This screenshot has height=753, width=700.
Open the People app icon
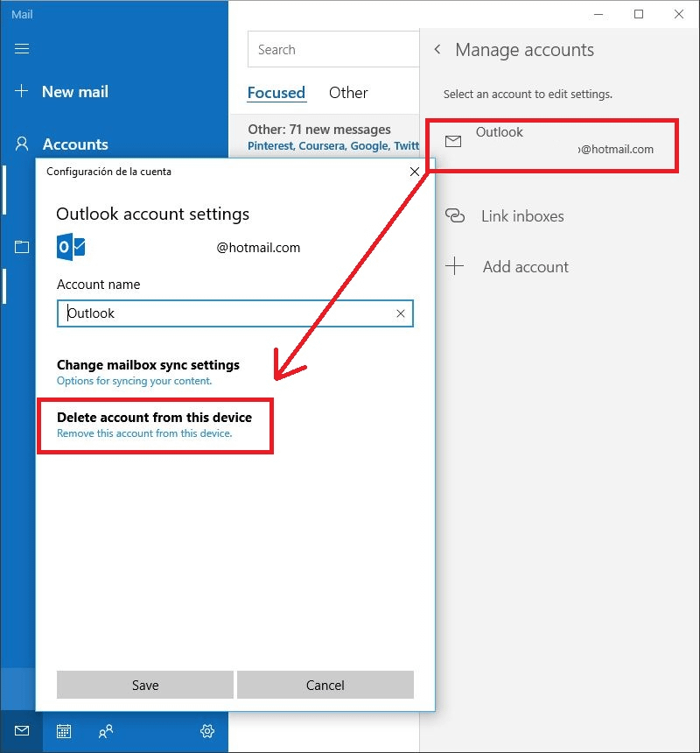point(105,731)
